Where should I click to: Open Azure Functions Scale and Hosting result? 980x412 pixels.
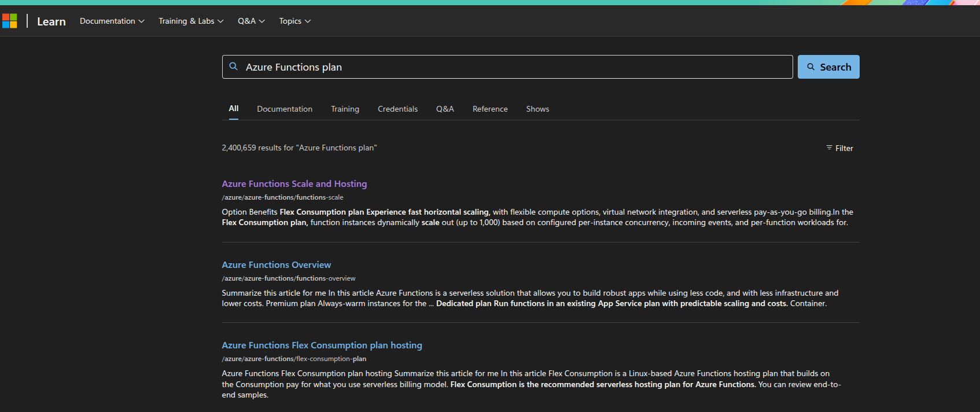[294, 183]
